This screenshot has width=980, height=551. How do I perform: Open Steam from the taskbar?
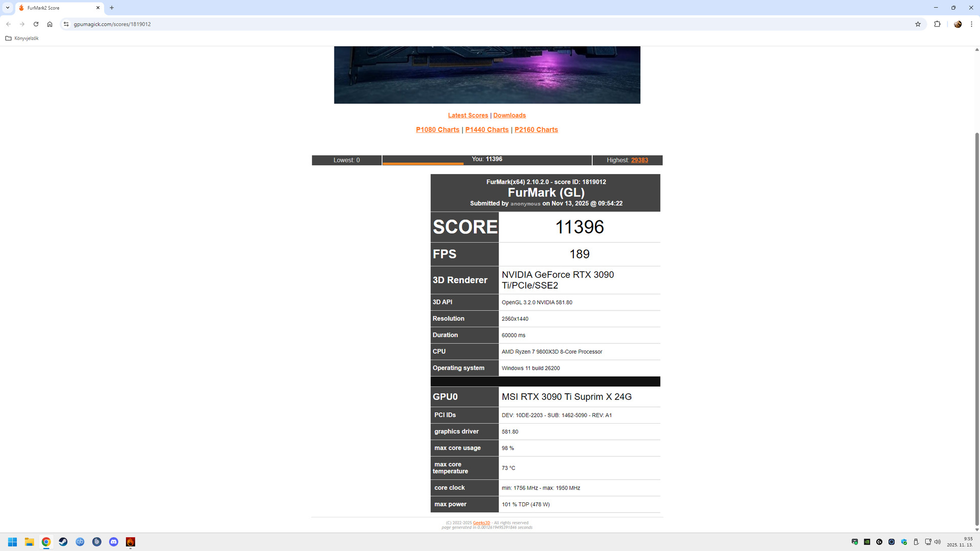click(63, 542)
